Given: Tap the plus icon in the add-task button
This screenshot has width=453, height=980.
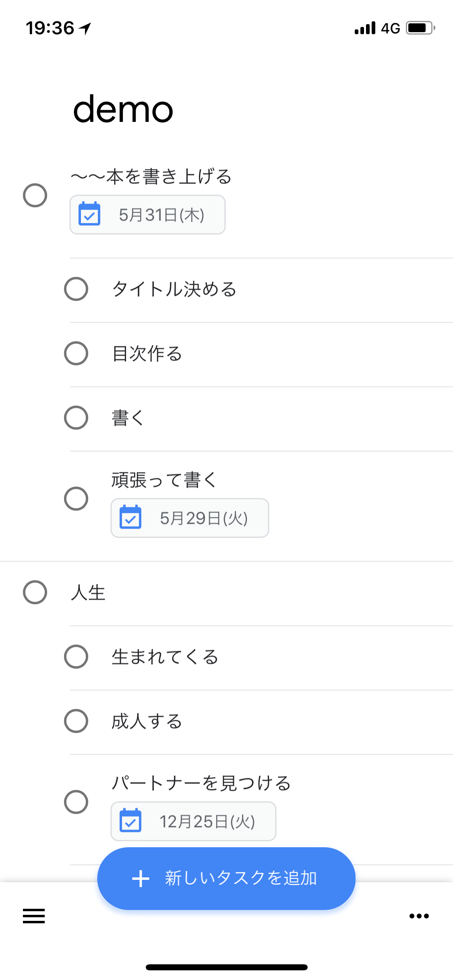Looking at the screenshot, I should coord(141,879).
